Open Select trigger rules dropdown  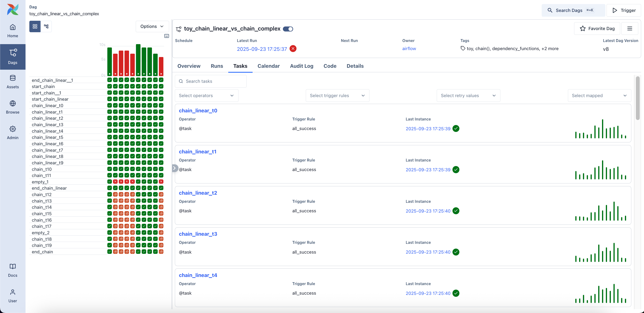pos(337,95)
